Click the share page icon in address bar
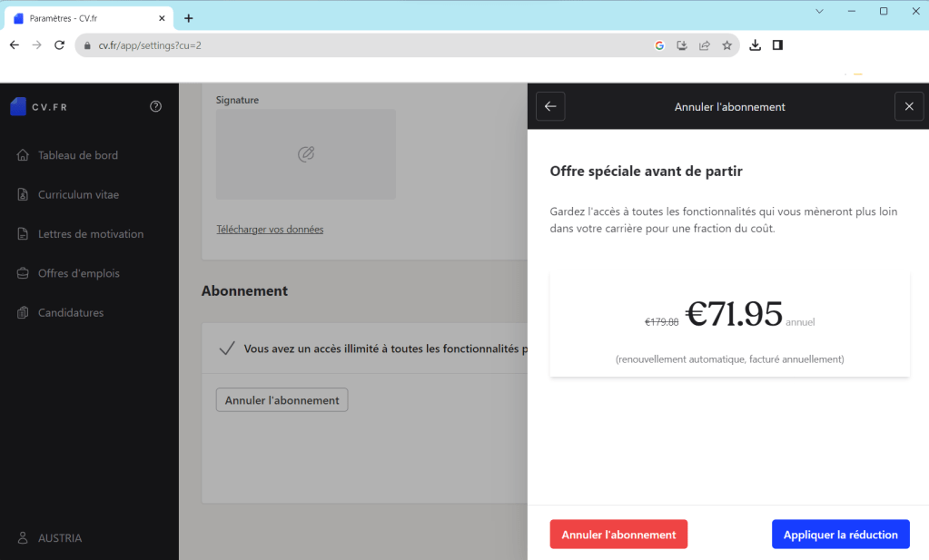 [705, 45]
